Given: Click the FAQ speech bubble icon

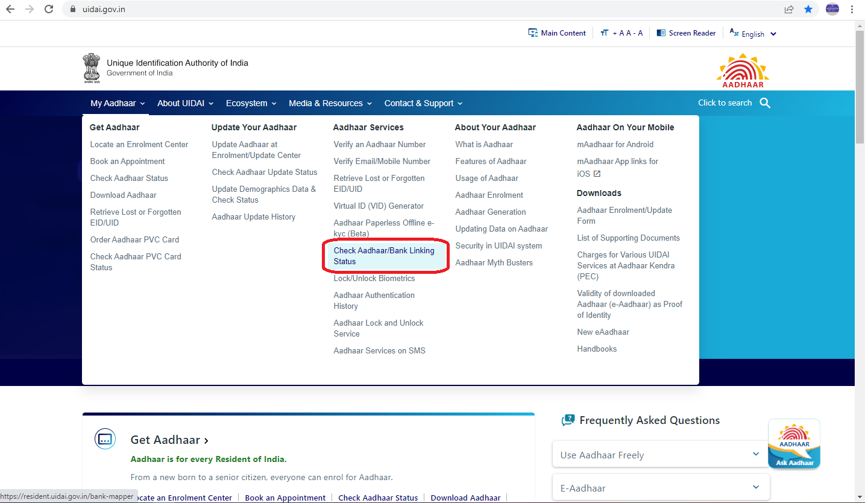Looking at the screenshot, I should pyautogui.click(x=567, y=420).
